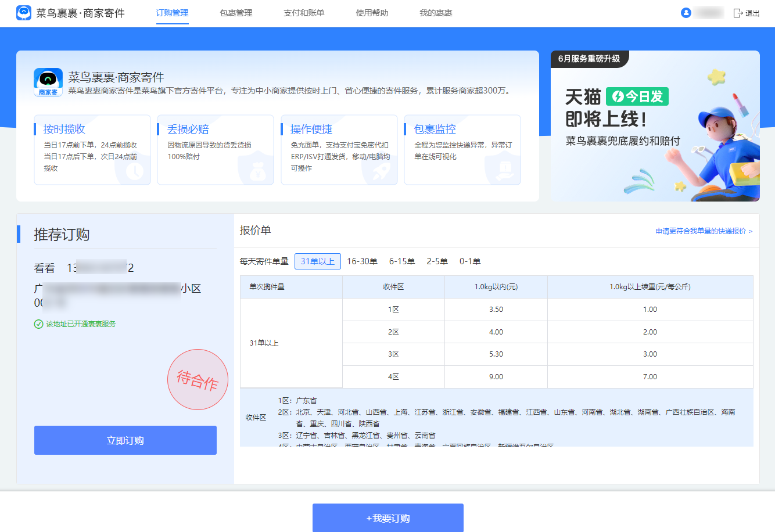This screenshot has width=775, height=532.
Task: Click the Cainiao Guoguo logo icon in header
Action: pos(24,13)
